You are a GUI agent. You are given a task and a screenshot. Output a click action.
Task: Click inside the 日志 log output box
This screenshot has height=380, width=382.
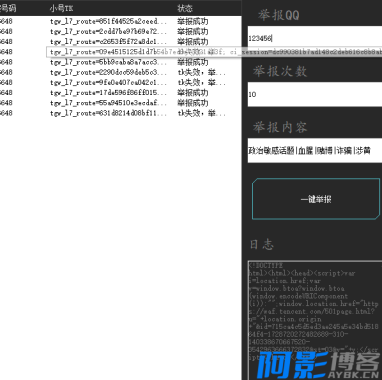pyautogui.click(x=315, y=320)
